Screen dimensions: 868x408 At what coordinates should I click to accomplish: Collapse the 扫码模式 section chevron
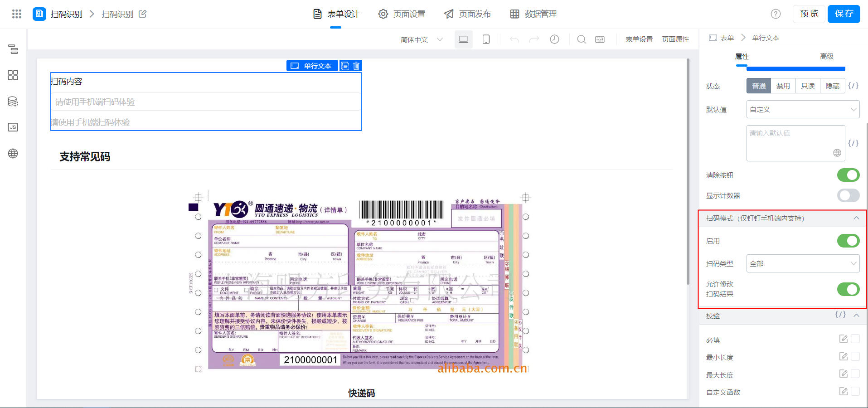(x=856, y=218)
